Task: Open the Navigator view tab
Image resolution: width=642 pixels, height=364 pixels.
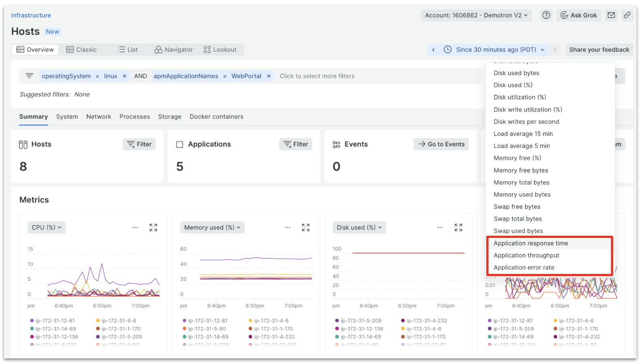Action: click(174, 50)
